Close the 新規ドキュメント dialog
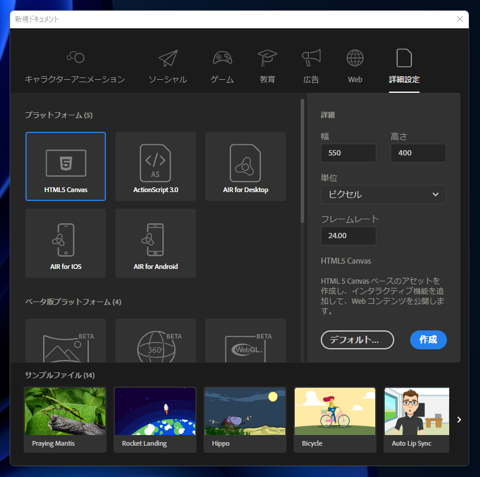 coord(460,19)
